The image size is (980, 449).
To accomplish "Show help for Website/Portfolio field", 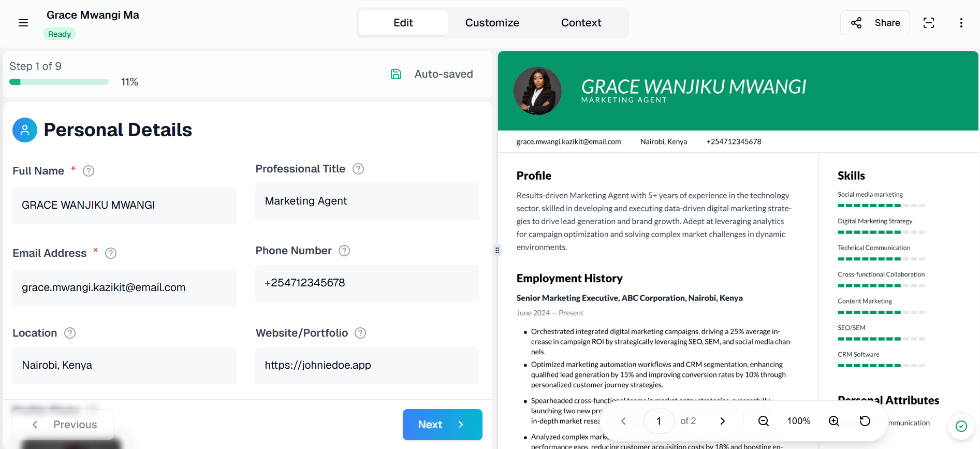I will pyautogui.click(x=360, y=333).
